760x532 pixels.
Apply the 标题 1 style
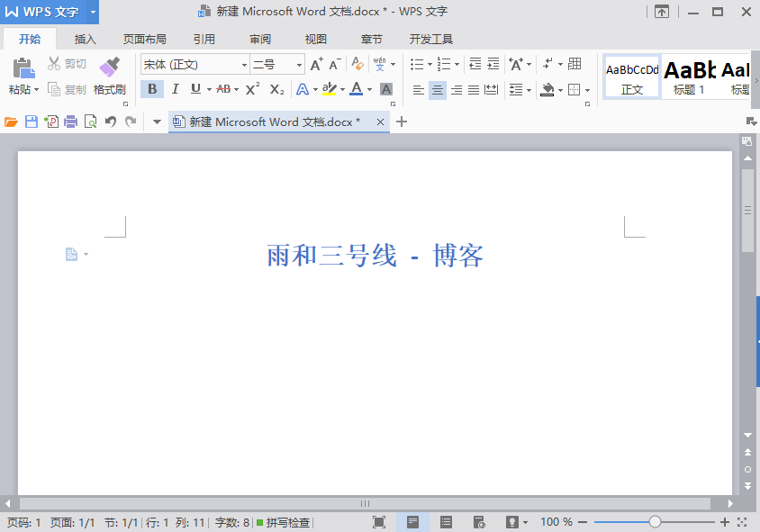point(689,77)
